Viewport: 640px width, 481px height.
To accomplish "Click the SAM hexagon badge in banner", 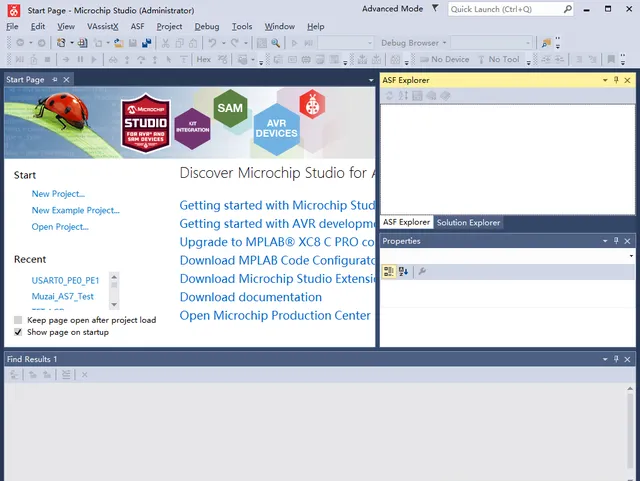I will click(230, 108).
